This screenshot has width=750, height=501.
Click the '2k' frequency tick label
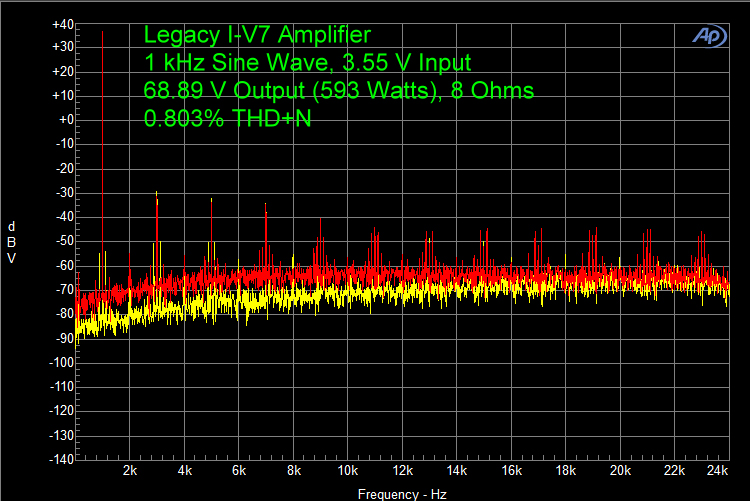(129, 471)
